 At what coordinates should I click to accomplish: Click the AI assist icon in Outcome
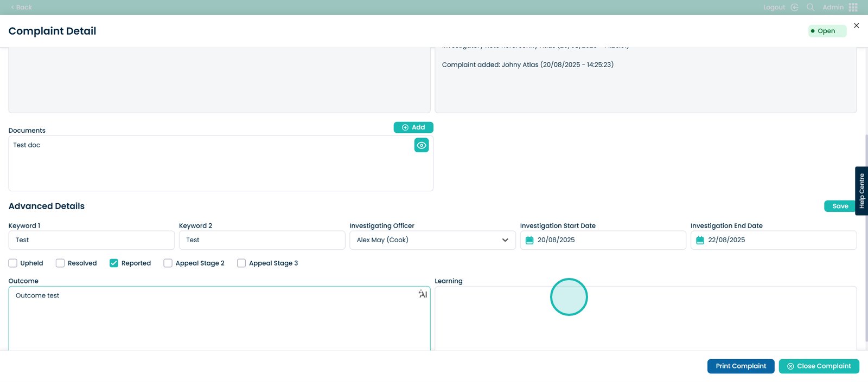pos(423,294)
